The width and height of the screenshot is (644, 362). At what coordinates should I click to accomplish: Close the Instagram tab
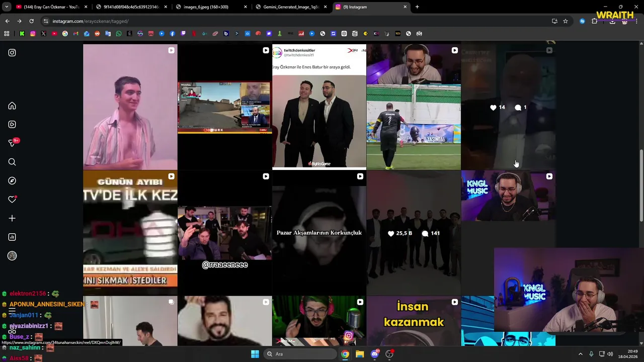(x=405, y=7)
